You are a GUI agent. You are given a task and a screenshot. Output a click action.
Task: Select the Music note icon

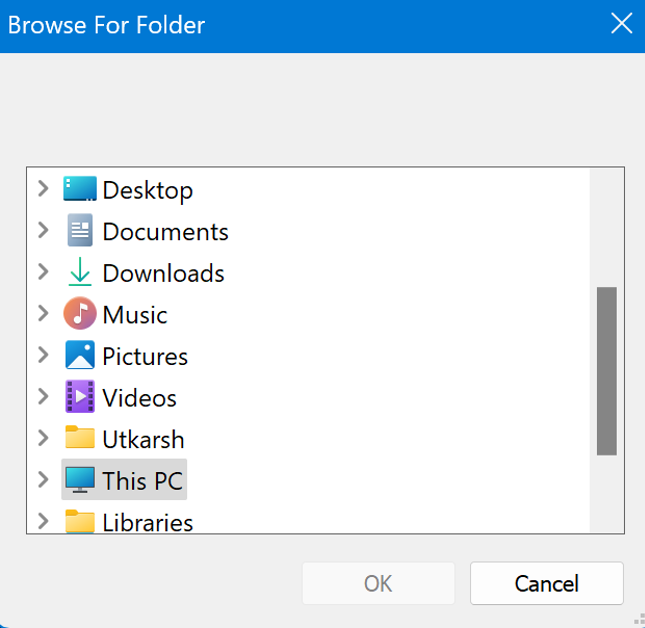80,314
